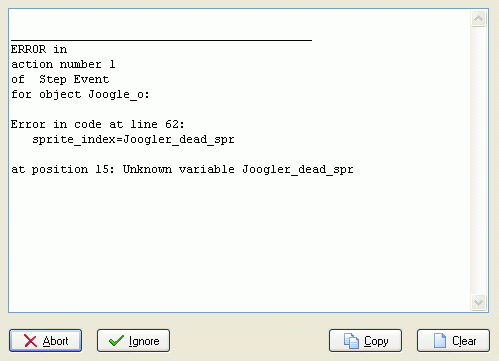Click the horizontal separator line above ERROR
The height and width of the screenshot is (361, 499).
click(x=161, y=40)
